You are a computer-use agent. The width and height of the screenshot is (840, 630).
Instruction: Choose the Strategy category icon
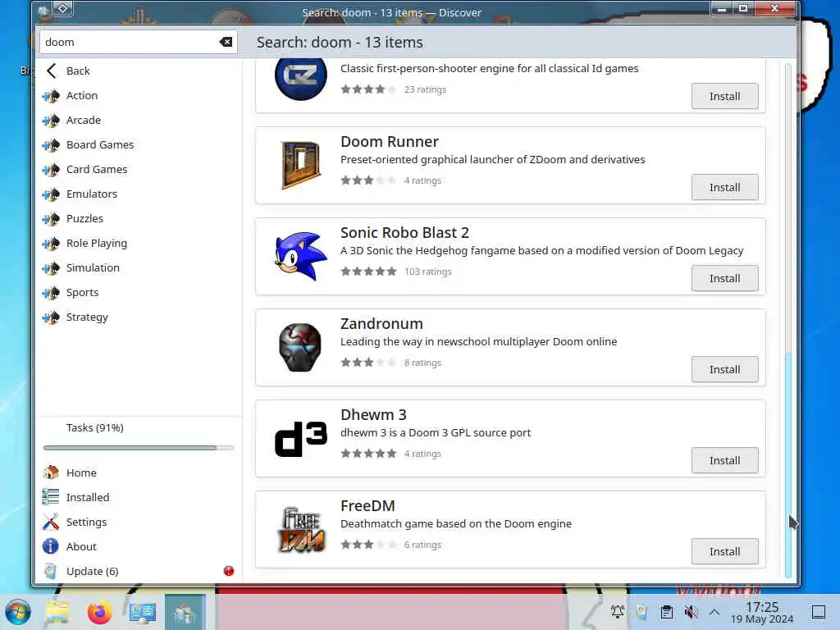(51, 317)
